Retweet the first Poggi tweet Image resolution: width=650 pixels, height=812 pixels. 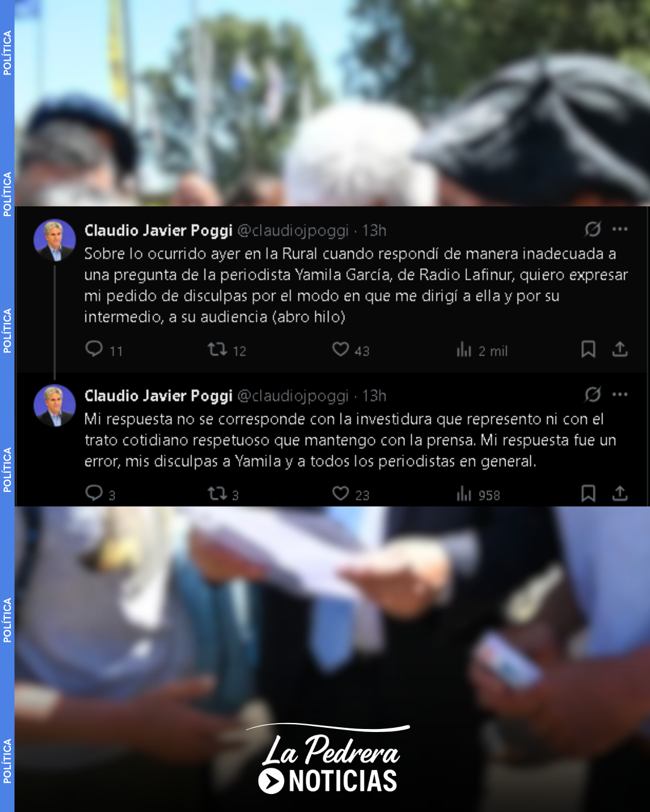217,349
